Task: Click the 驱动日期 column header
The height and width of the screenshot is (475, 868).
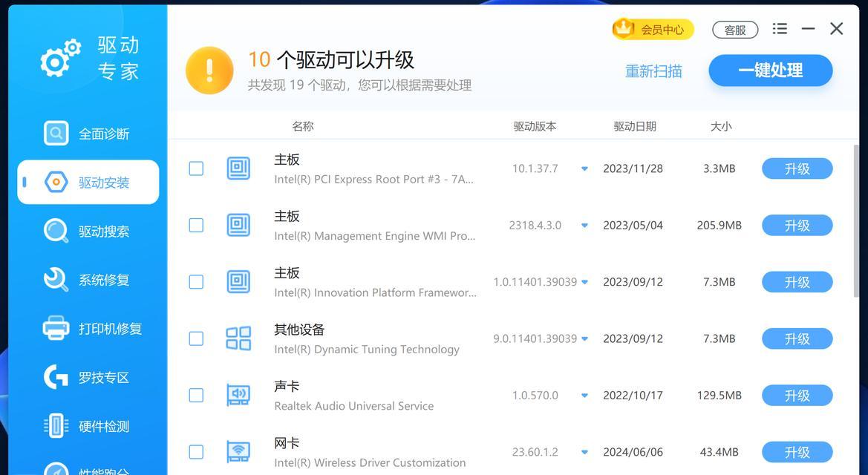Action: pos(635,126)
